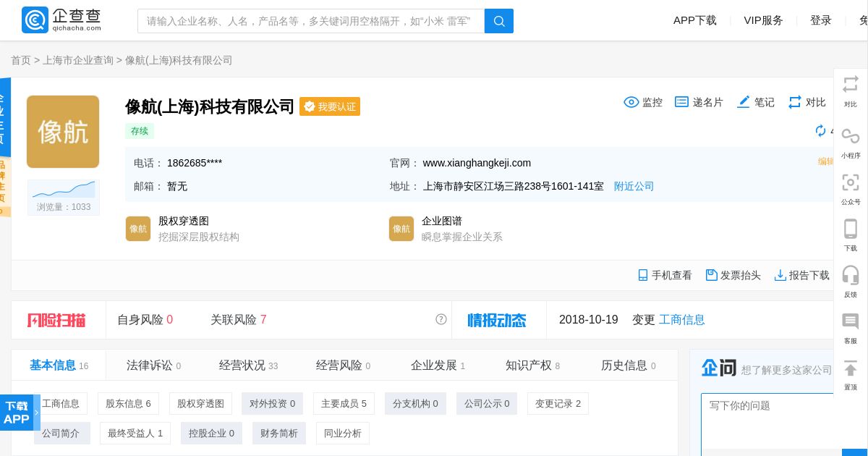The height and width of the screenshot is (456, 868).
Task: Click 手机查看 phone icon
Action: tap(643, 275)
